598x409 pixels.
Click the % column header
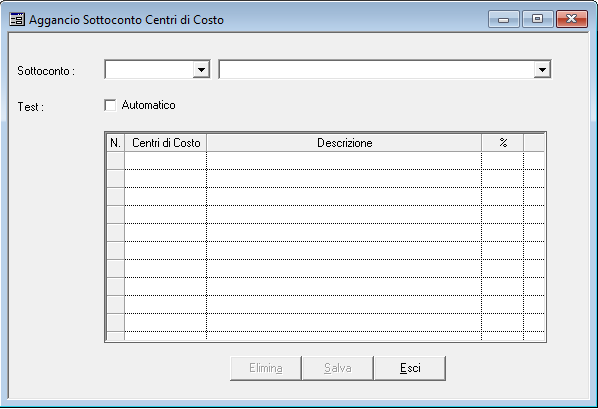click(503, 143)
